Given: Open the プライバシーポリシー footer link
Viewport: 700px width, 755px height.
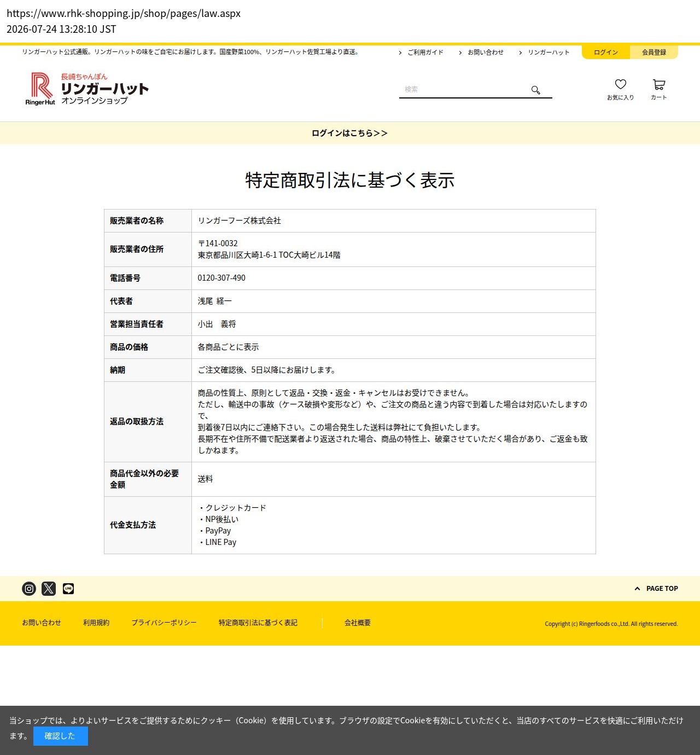Looking at the screenshot, I should (164, 623).
